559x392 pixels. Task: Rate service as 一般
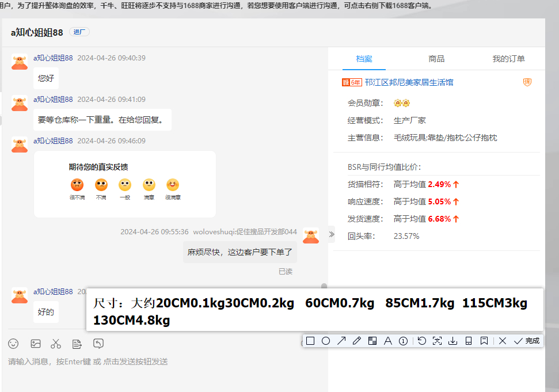125,189
